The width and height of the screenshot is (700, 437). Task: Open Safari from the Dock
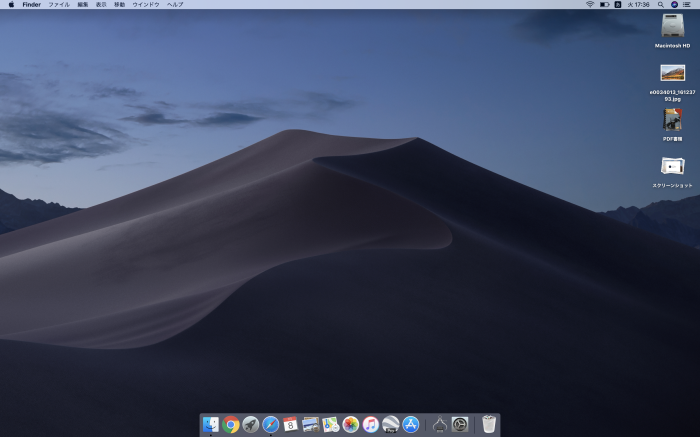pyautogui.click(x=271, y=425)
